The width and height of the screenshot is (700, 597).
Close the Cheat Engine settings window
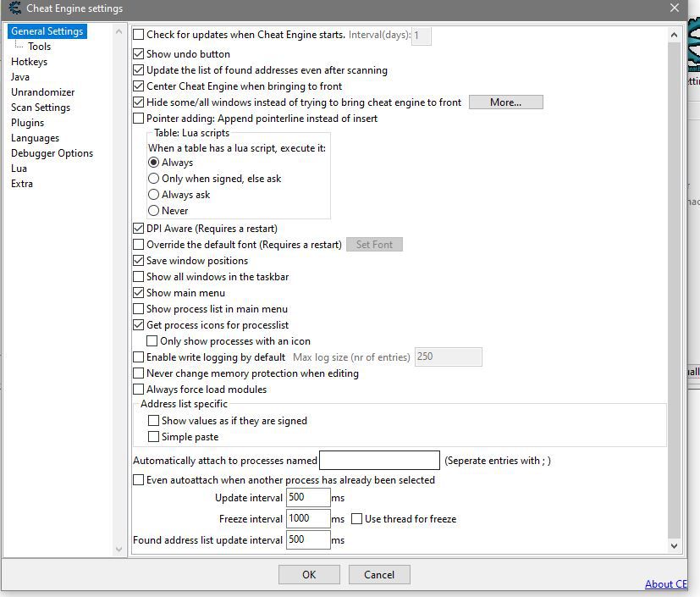tap(674, 8)
